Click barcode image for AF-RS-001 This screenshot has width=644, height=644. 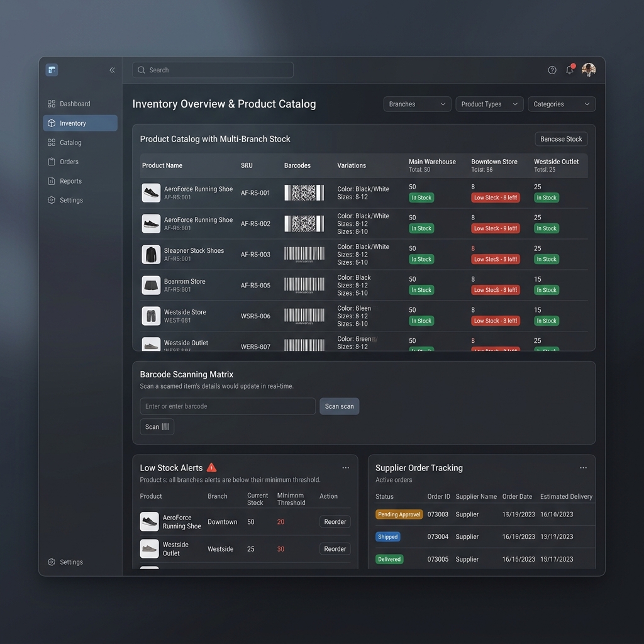pos(304,192)
